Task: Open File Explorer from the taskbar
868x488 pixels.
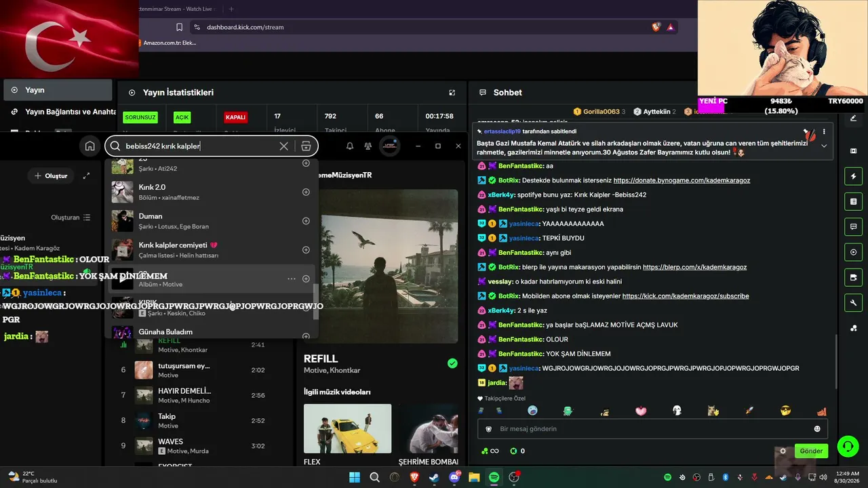Action: coord(474,477)
